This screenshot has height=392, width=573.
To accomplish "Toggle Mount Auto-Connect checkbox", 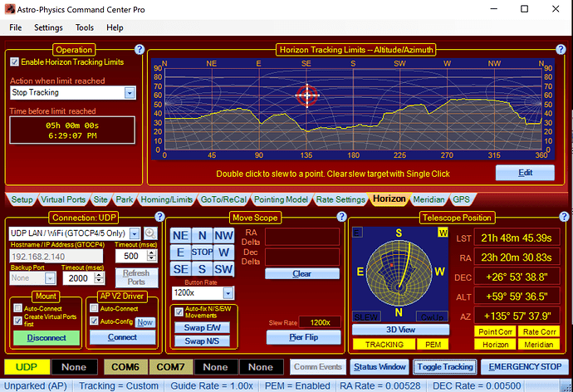I will (x=17, y=308).
